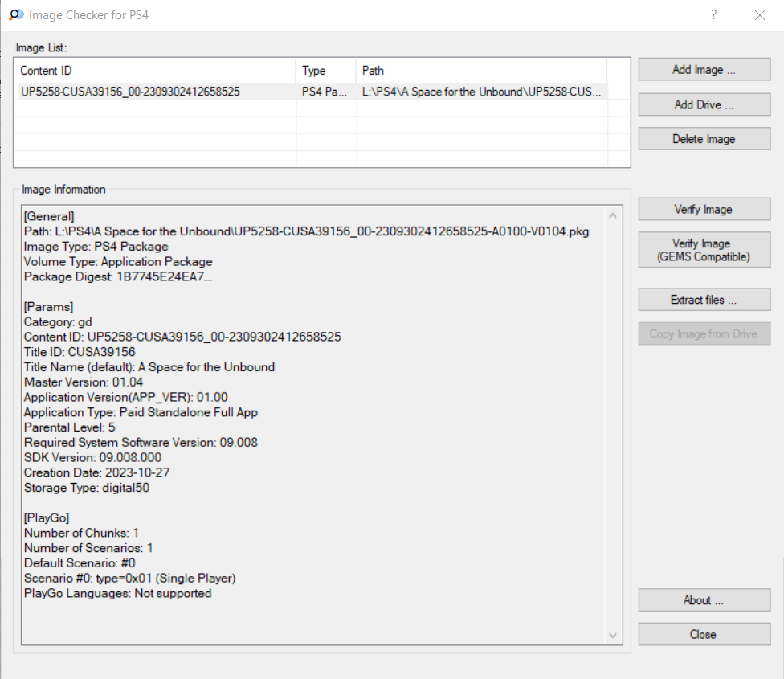This screenshot has width=784, height=679.
Task: Delete the selected image
Action: coord(704,138)
